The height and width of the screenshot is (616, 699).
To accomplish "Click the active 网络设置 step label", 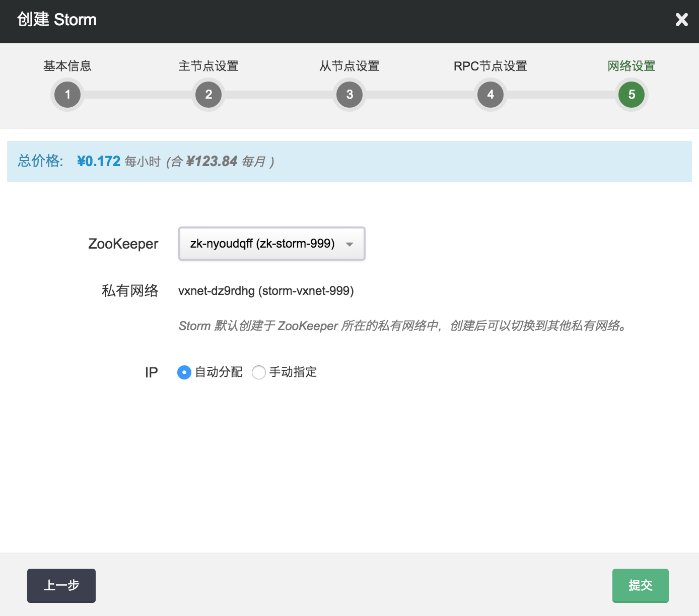I will [x=632, y=66].
